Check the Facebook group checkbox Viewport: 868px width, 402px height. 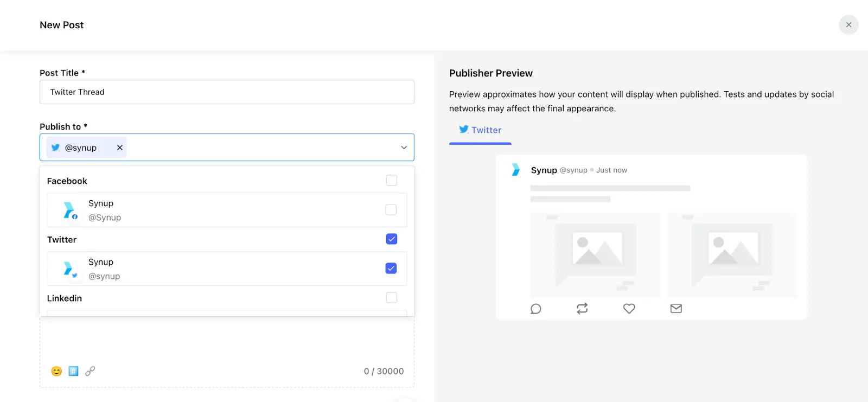(392, 180)
